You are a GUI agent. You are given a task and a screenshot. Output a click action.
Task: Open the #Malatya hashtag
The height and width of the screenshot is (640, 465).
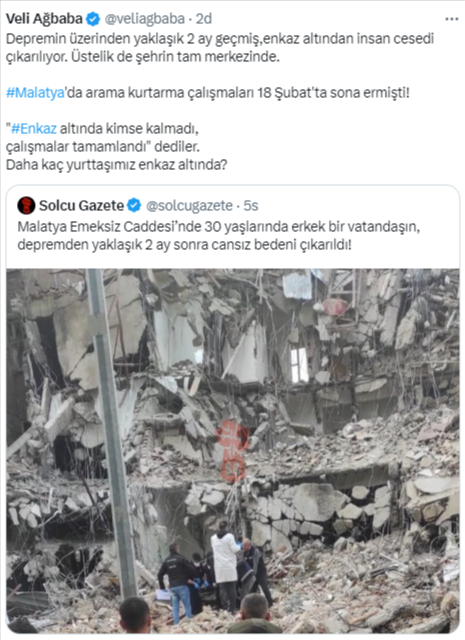tap(35, 93)
